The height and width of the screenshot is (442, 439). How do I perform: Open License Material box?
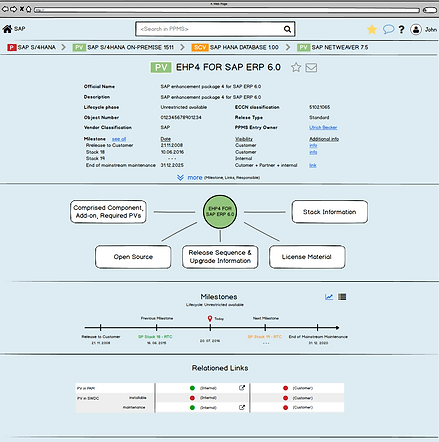click(x=307, y=257)
